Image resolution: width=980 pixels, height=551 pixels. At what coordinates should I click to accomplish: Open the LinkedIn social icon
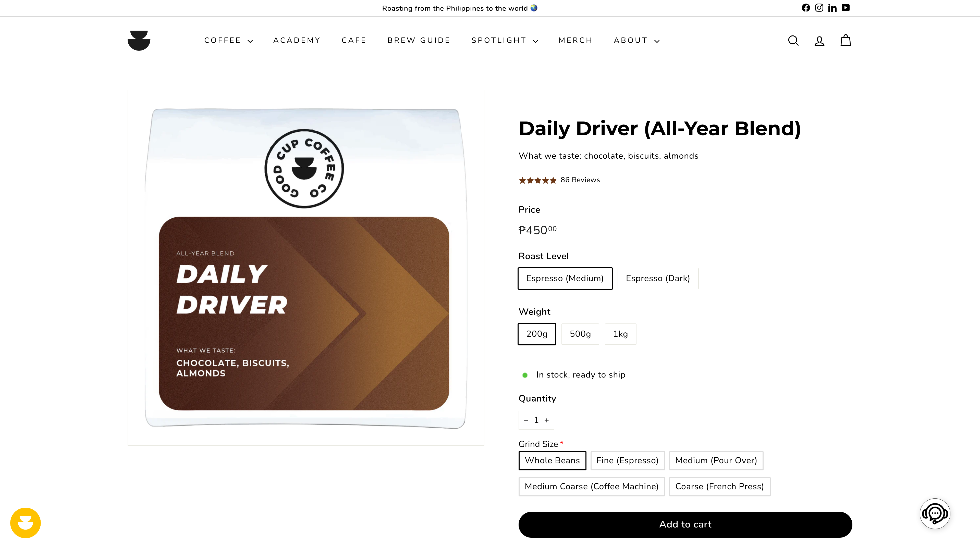click(x=832, y=8)
